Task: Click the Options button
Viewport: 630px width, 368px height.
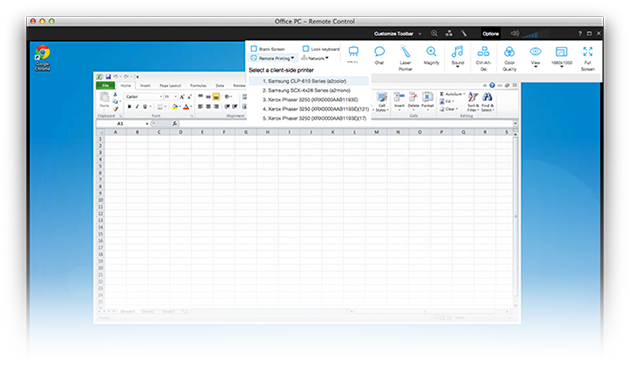Action: (x=491, y=34)
